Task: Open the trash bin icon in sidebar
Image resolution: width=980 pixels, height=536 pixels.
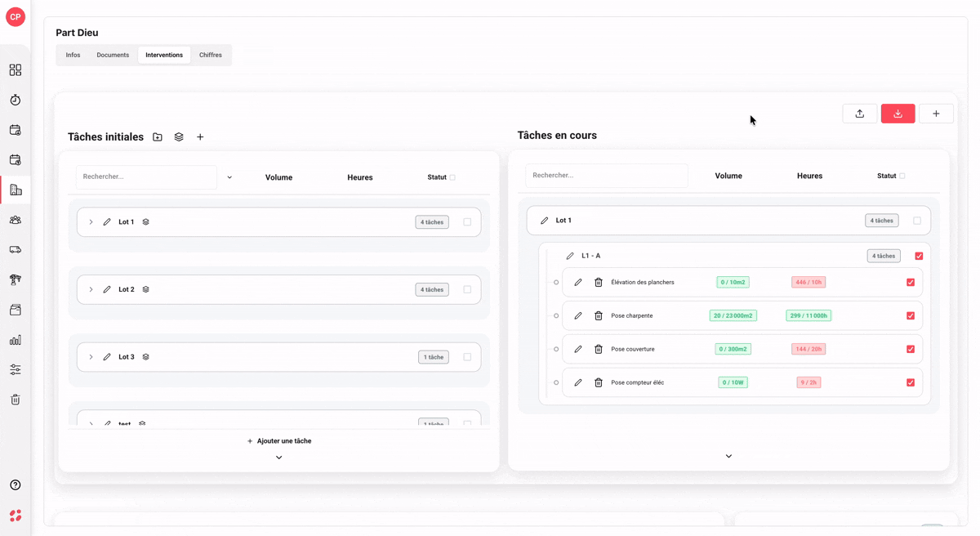Action: coord(16,400)
